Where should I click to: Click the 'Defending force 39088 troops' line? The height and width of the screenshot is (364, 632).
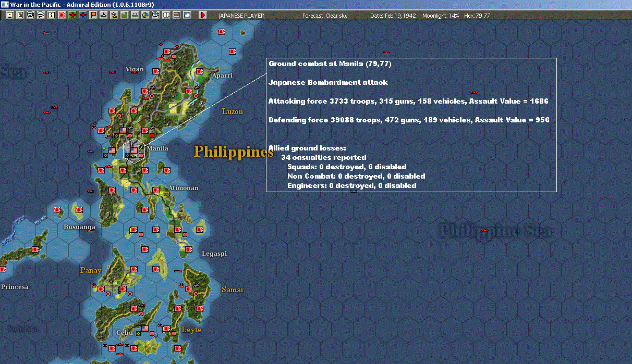coord(409,120)
